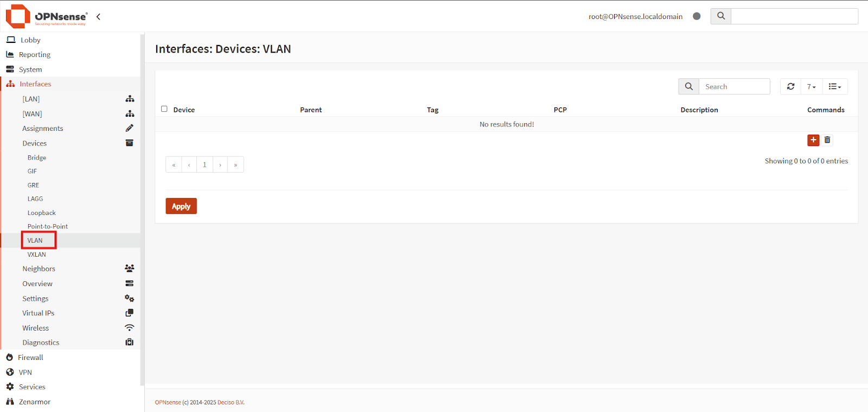868x412 pixels.
Task: Select VLAN in Devices submenu
Action: click(x=35, y=240)
